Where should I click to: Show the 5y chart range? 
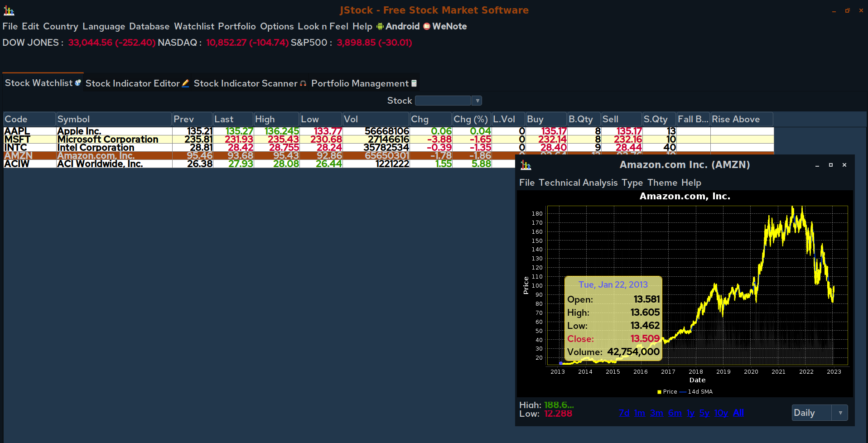click(704, 413)
